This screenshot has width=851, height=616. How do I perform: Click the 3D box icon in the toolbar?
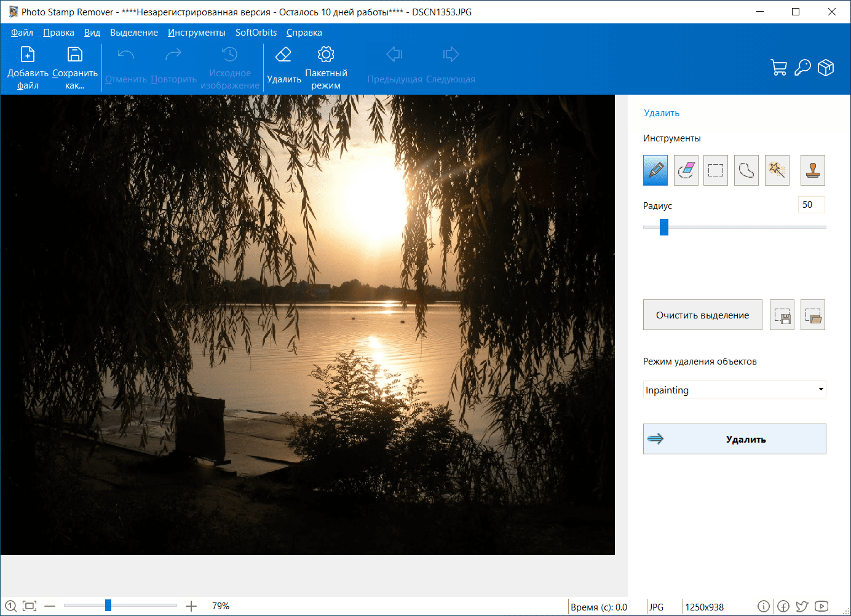coord(826,68)
